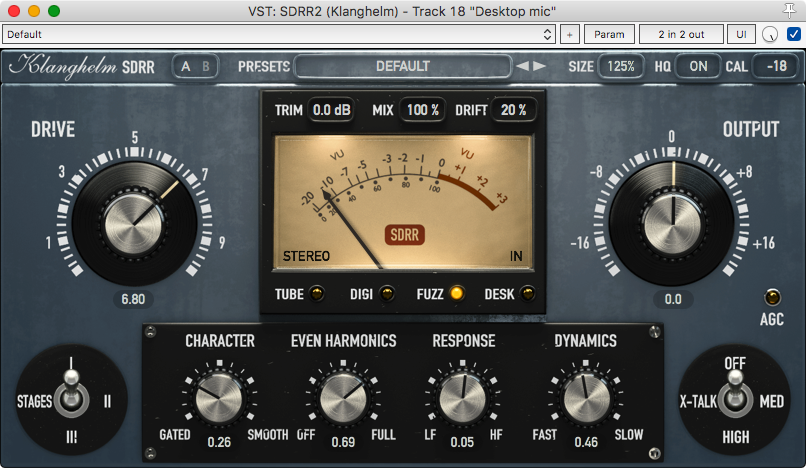Click the CHARACTER knob
Viewport: 806px width, 468px height.
pos(219,399)
